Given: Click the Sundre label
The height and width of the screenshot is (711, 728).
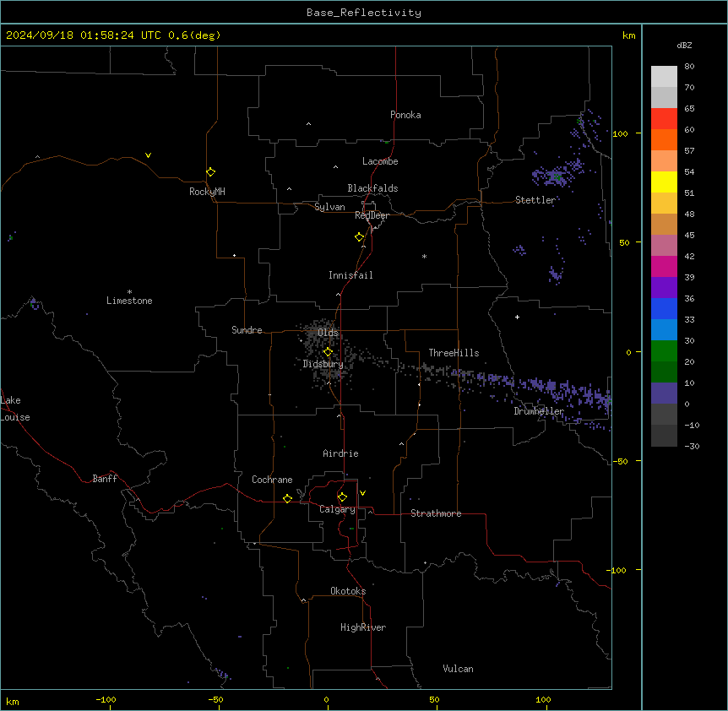Looking at the screenshot, I should pos(247,330).
